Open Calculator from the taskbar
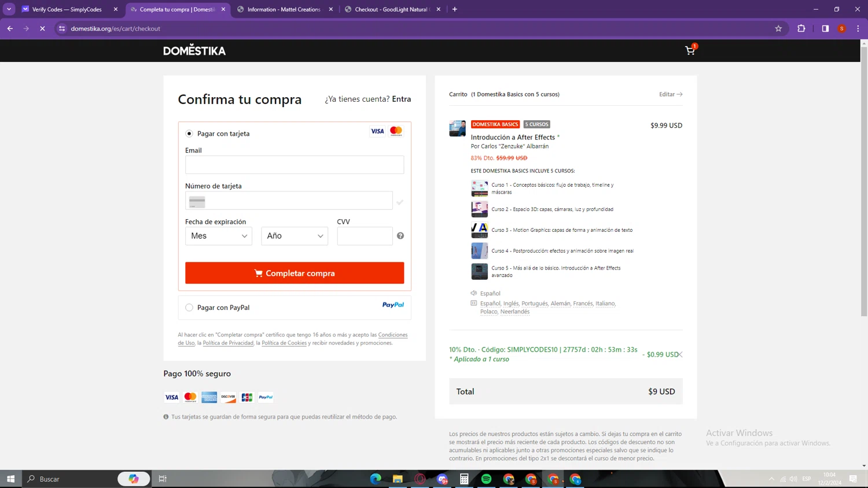The width and height of the screenshot is (868, 488). [464, 479]
